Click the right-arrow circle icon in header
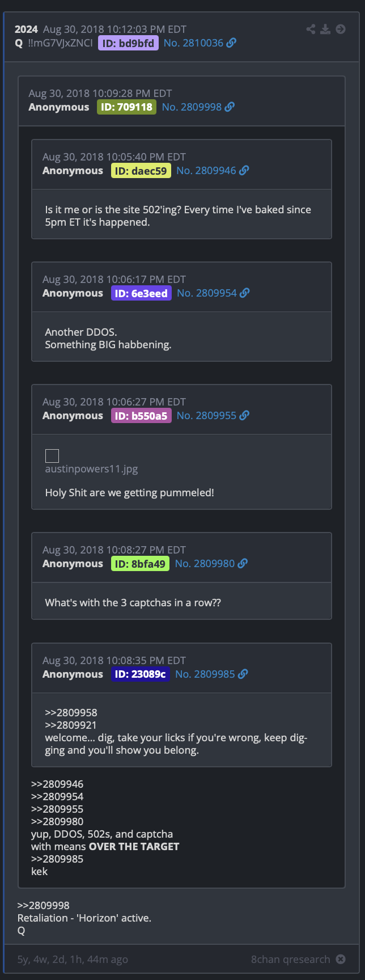The image size is (365, 980). [x=341, y=29]
